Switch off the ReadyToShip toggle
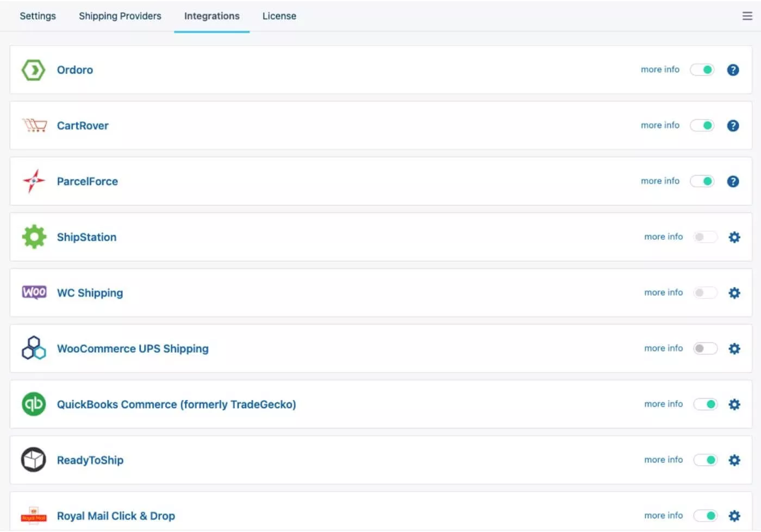Image resolution: width=761 pixels, height=532 pixels. pyautogui.click(x=705, y=460)
